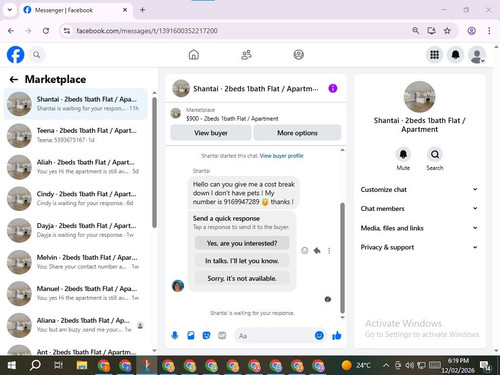Open Chrome three-dot menu
Image resolution: width=500 pixels, height=375 pixels.
489,31
